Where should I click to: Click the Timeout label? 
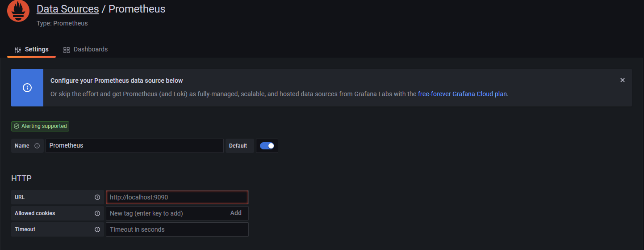point(25,229)
